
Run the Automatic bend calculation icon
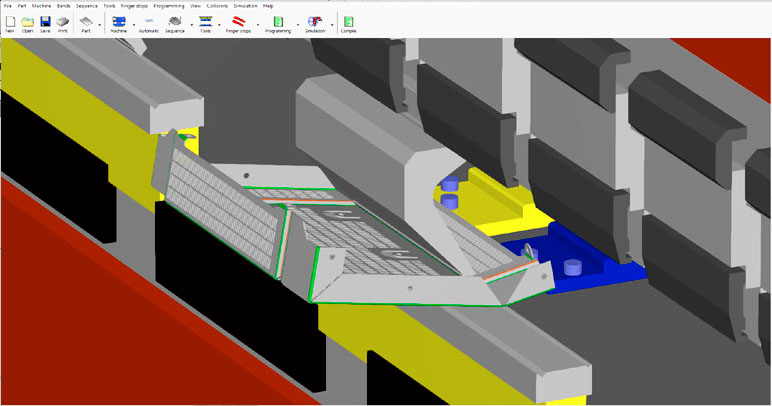click(148, 23)
